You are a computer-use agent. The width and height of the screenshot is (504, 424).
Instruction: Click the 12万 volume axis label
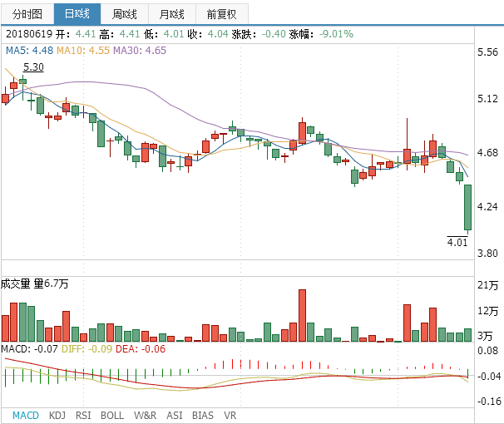488,311
